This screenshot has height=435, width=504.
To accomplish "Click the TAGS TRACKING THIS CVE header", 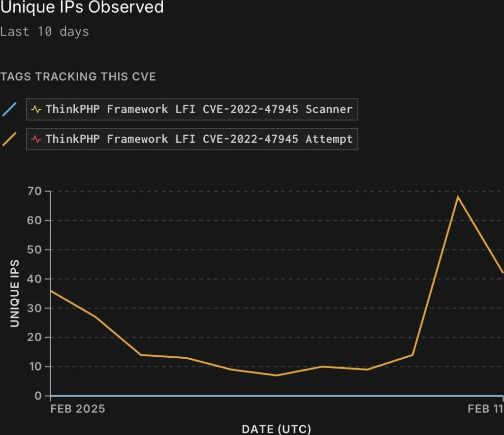I will (78, 77).
